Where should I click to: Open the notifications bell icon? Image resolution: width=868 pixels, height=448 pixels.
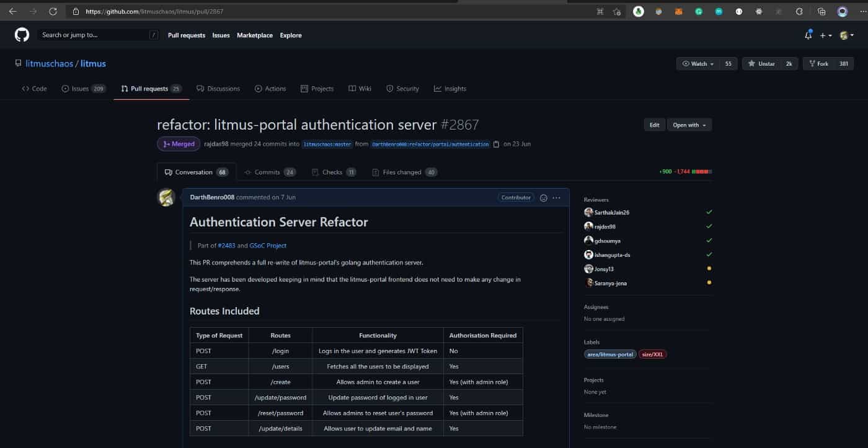[x=808, y=35]
